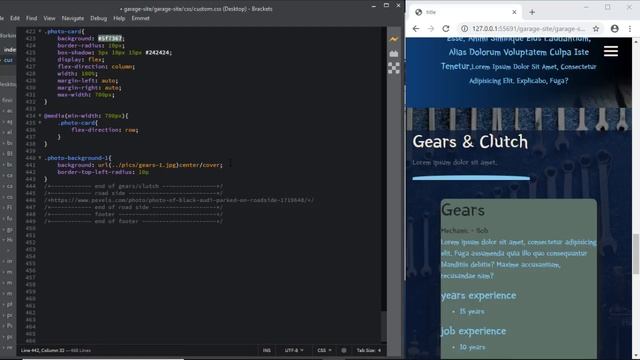Minimize the Chrome window
640x360 pixels.
coord(586,7)
